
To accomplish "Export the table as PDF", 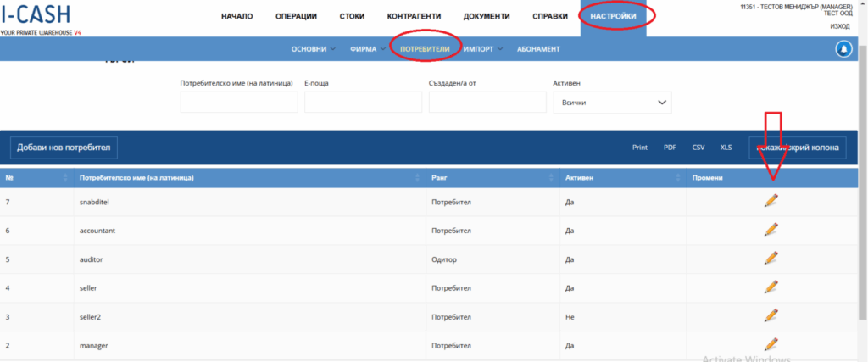I will 670,148.
